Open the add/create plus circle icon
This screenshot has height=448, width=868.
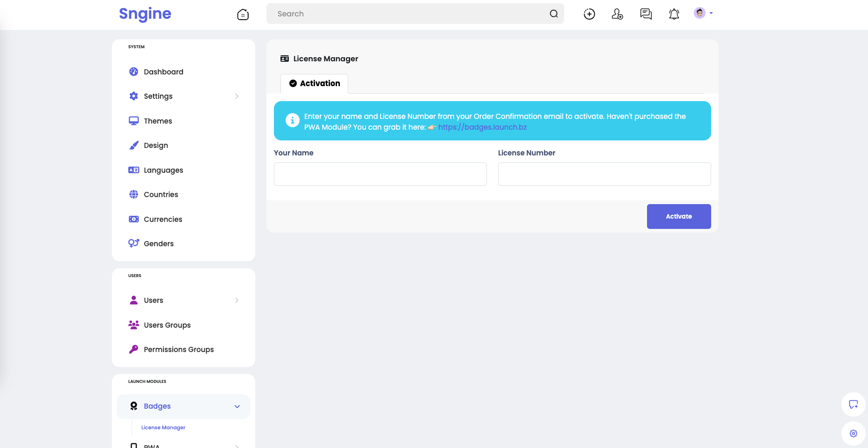point(589,14)
